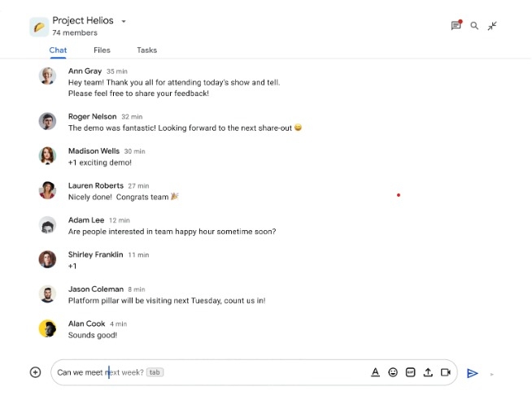Click the plus icon beside the composer
This screenshot has width=532, height=404.
pos(35,372)
